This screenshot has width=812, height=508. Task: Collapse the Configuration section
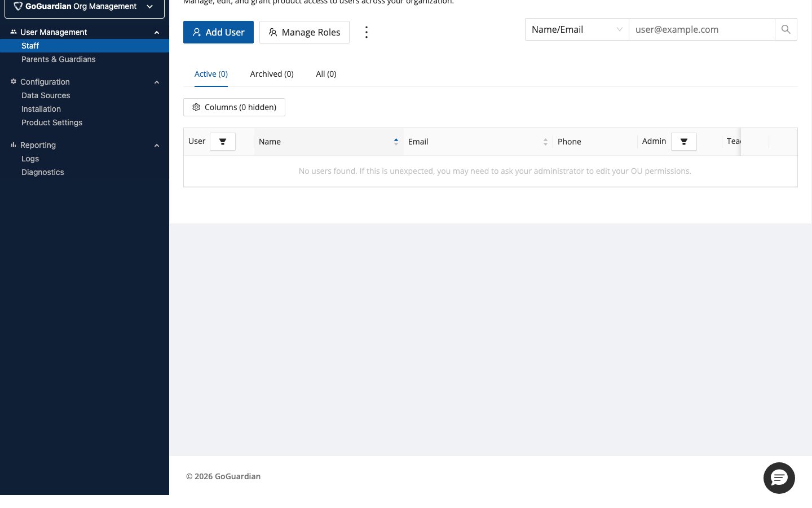point(157,82)
